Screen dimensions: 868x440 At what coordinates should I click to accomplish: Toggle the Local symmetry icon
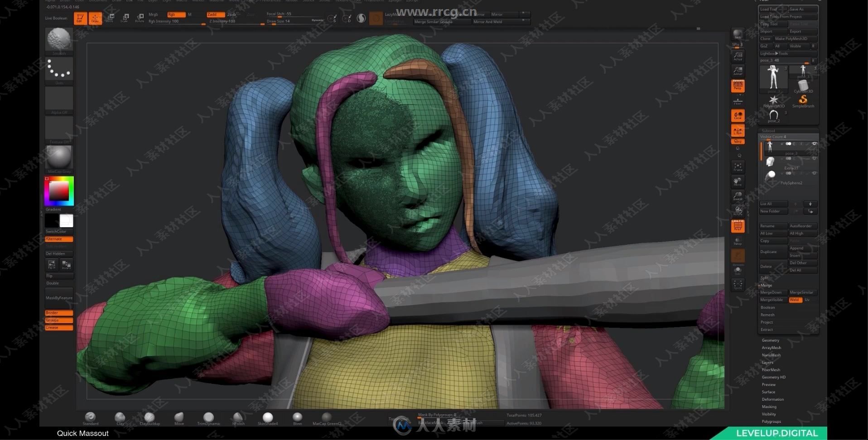coord(738,115)
